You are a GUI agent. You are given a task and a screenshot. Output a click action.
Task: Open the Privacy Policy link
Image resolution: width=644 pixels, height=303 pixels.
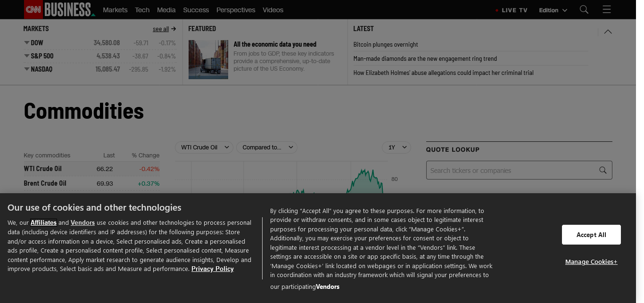click(212, 269)
